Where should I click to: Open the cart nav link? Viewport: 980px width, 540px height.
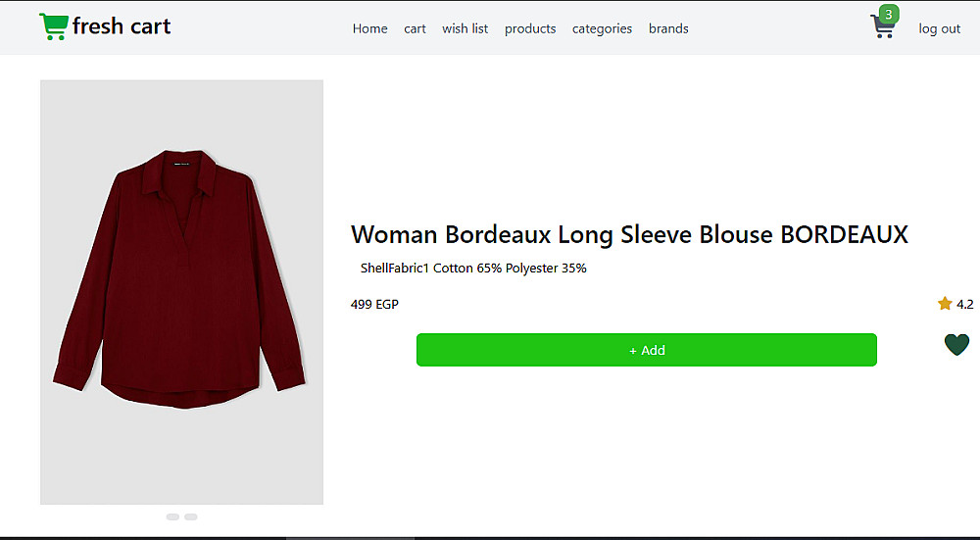pos(415,28)
